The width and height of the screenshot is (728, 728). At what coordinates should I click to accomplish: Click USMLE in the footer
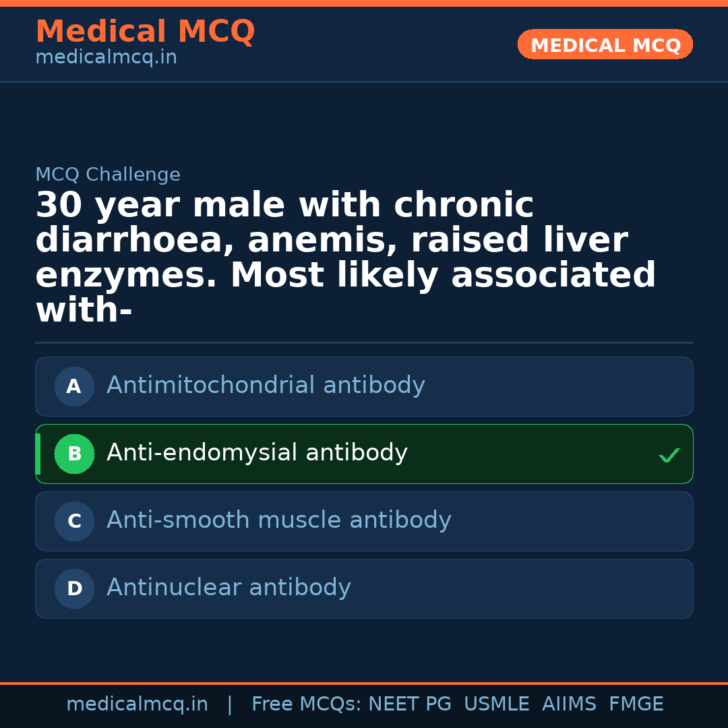point(496,704)
